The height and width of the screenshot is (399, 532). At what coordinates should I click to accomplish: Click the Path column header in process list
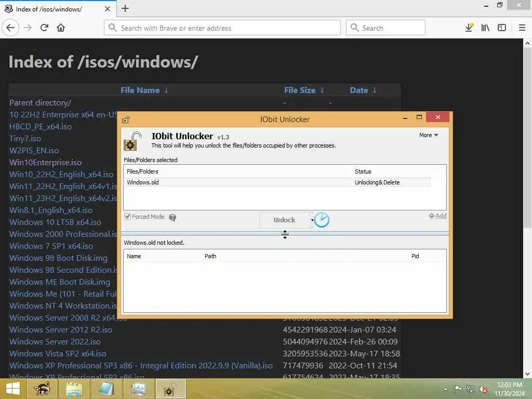click(210, 256)
